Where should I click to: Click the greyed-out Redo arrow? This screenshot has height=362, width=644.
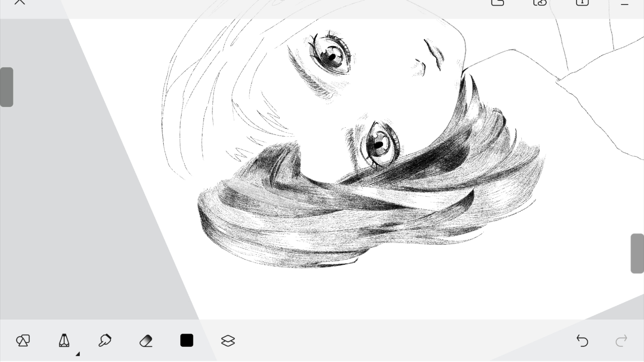(622, 341)
